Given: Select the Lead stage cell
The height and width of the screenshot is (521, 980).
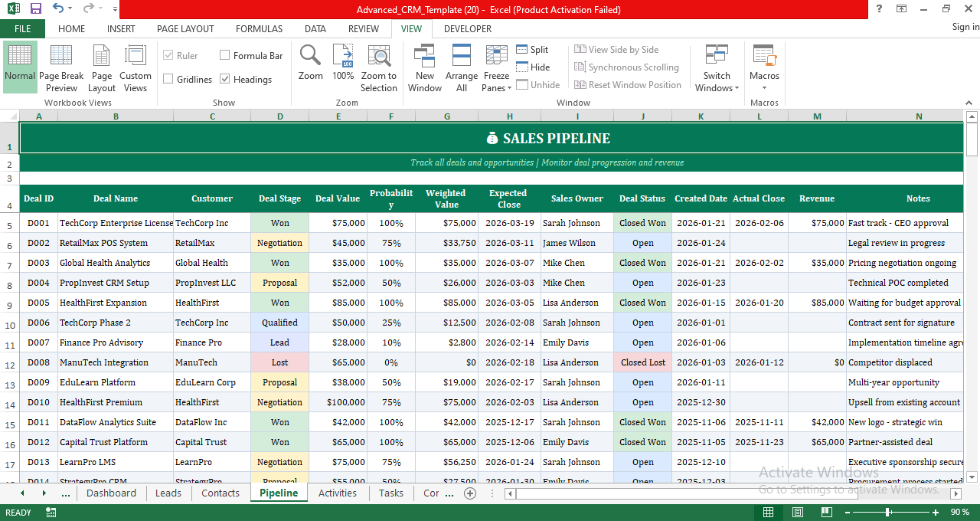Looking at the screenshot, I should tap(280, 342).
